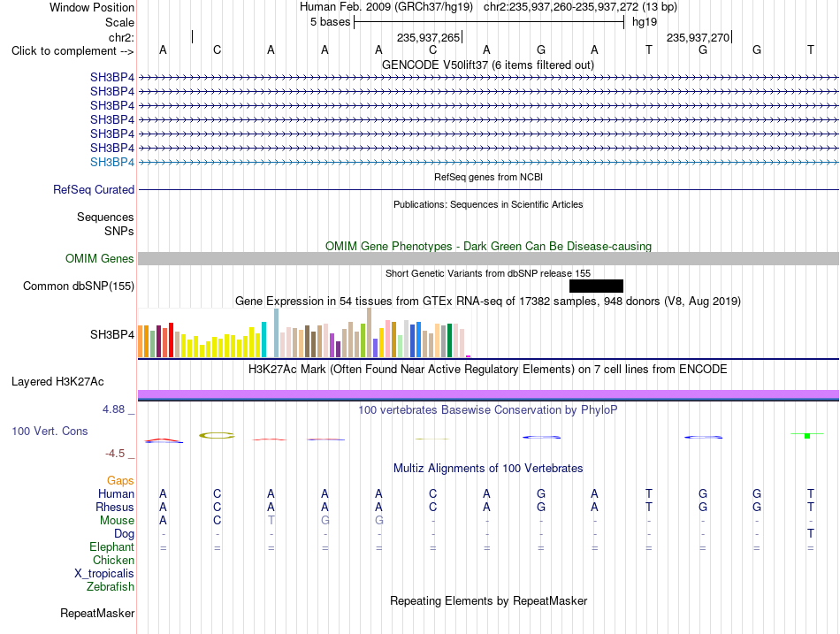Click 'Click to complement -->' label
Image resolution: width=840 pixels, height=634 pixels.
point(73,51)
